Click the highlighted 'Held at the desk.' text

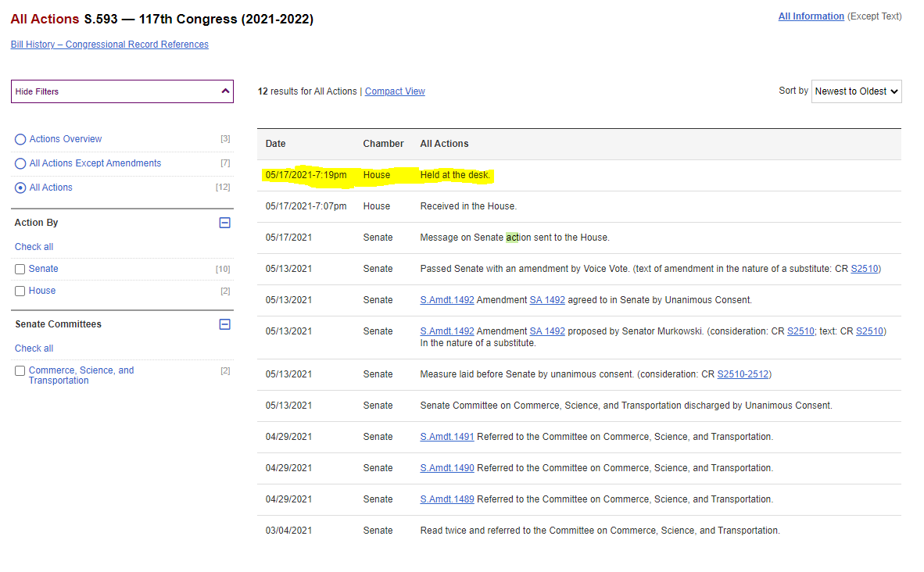[455, 175]
